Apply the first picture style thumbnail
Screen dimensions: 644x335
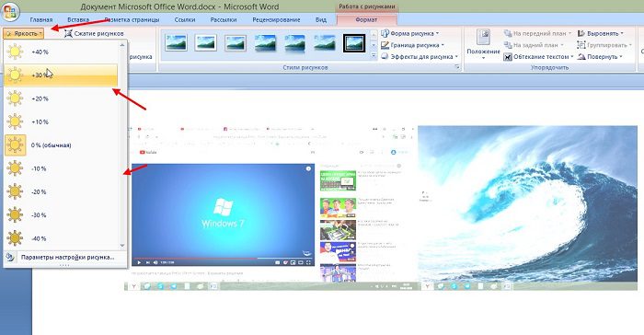[176, 42]
